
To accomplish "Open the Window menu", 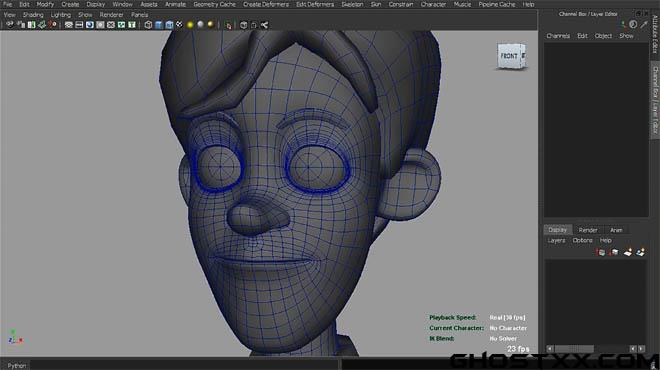I will pyautogui.click(x=122, y=4).
